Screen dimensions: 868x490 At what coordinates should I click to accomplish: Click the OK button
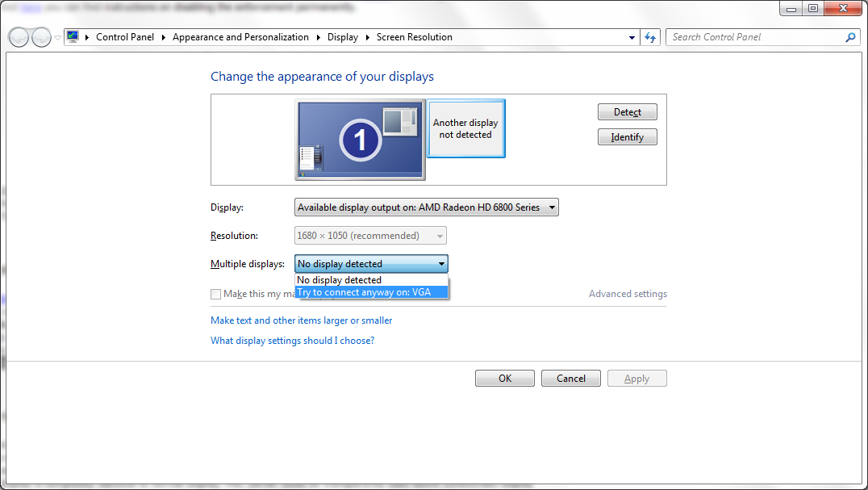505,378
